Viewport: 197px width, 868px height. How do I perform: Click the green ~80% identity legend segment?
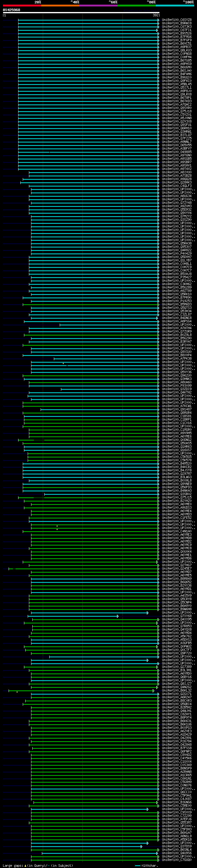(137, 6)
